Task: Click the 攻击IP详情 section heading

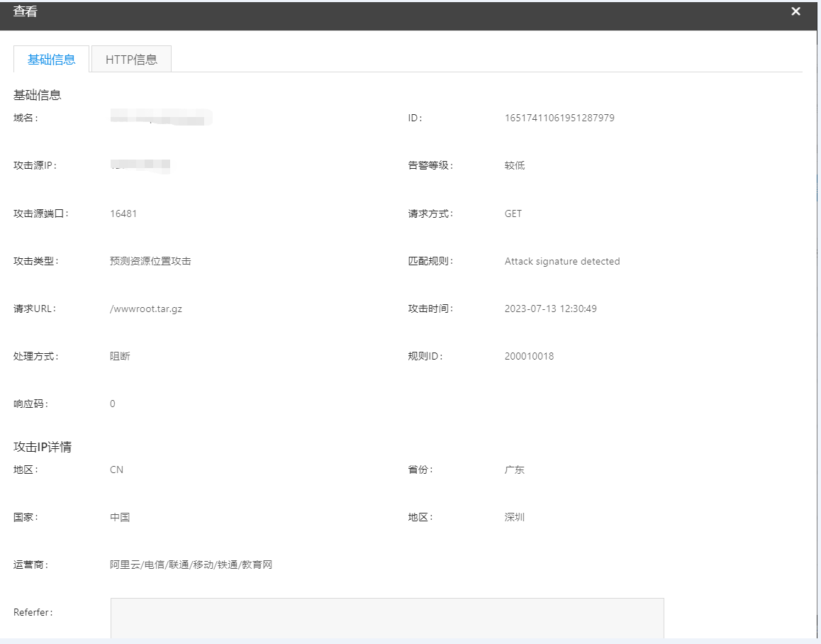Action: click(43, 448)
